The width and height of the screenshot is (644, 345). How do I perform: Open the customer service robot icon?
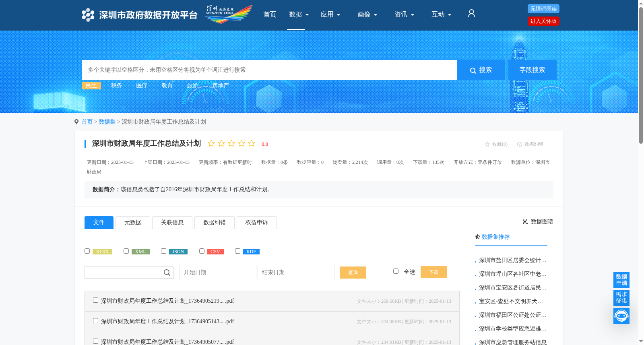(621, 316)
